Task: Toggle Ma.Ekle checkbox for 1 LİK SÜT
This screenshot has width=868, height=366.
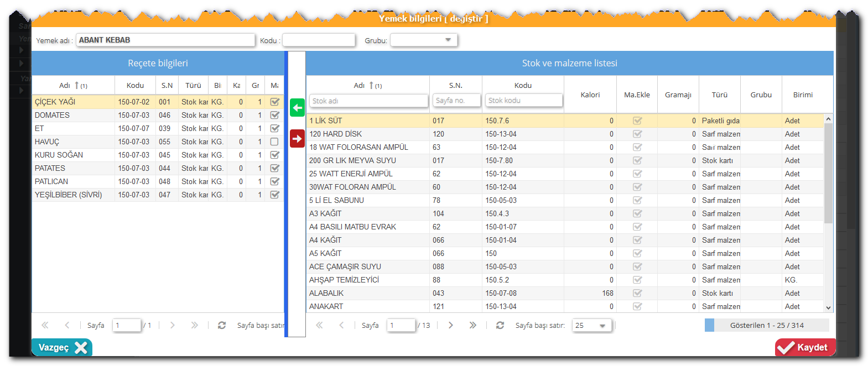Action: point(637,121)
